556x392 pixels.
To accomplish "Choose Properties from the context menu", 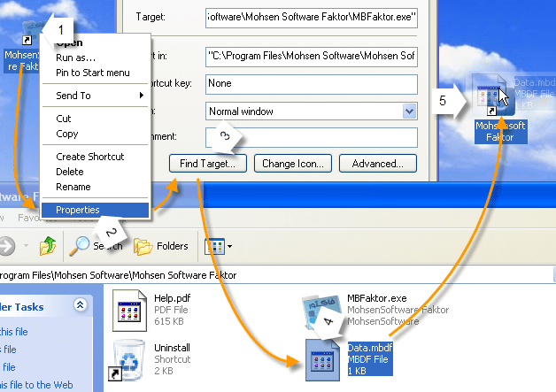I will 78,210.
